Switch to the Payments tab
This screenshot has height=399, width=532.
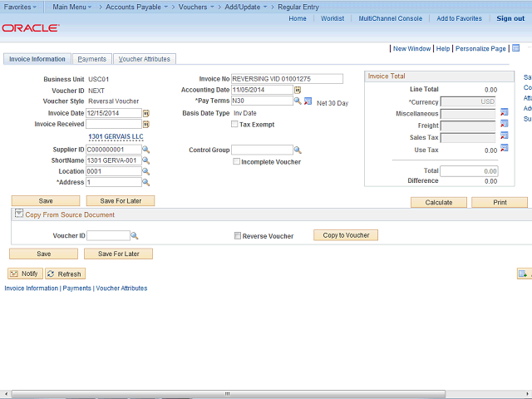click(x=92, y=59)
